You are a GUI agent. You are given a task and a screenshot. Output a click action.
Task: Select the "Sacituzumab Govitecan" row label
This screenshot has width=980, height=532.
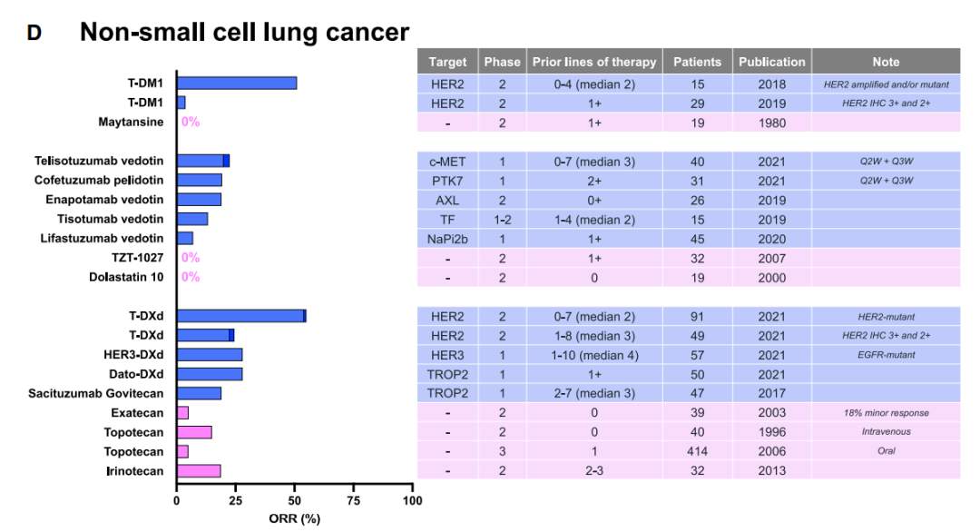pos(113,393)
